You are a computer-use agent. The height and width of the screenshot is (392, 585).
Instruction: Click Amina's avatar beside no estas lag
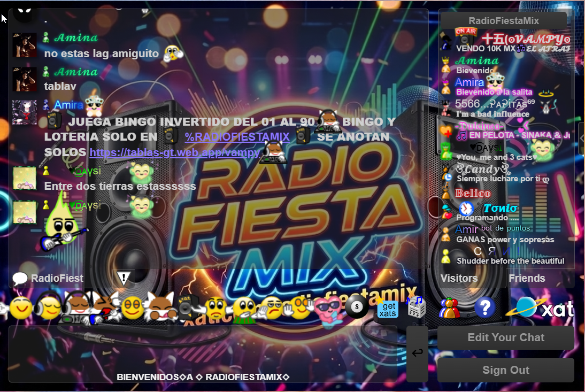pos(25,45)
